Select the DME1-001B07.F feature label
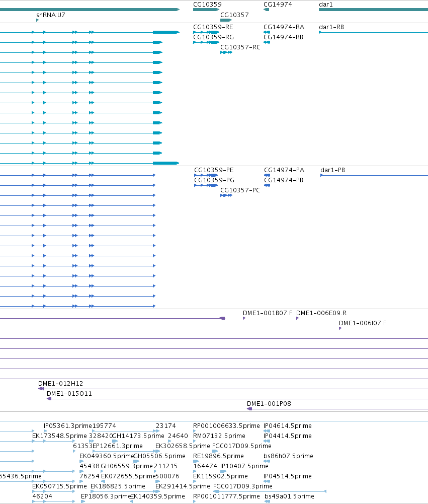The image size is (428, 504). [x=268, y=313]
